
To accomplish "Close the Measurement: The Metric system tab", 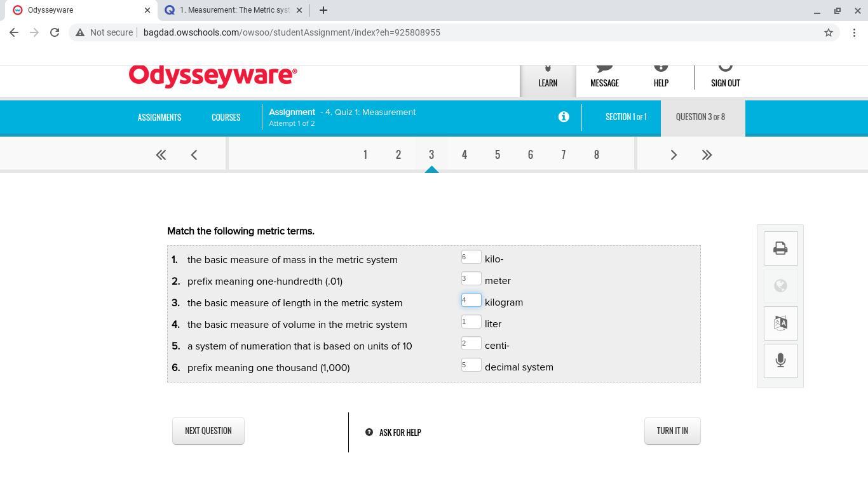I will click(x=299, y=10).
